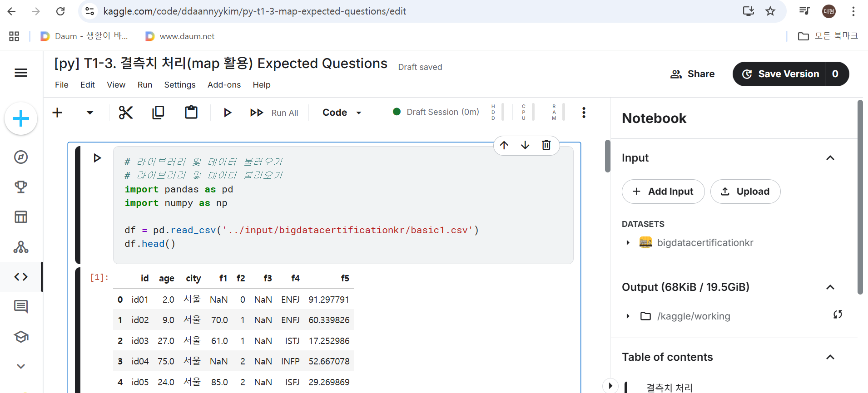Reload the page with the refresh icon
This screenshot has height=393, width=868.
coord(60,11)
